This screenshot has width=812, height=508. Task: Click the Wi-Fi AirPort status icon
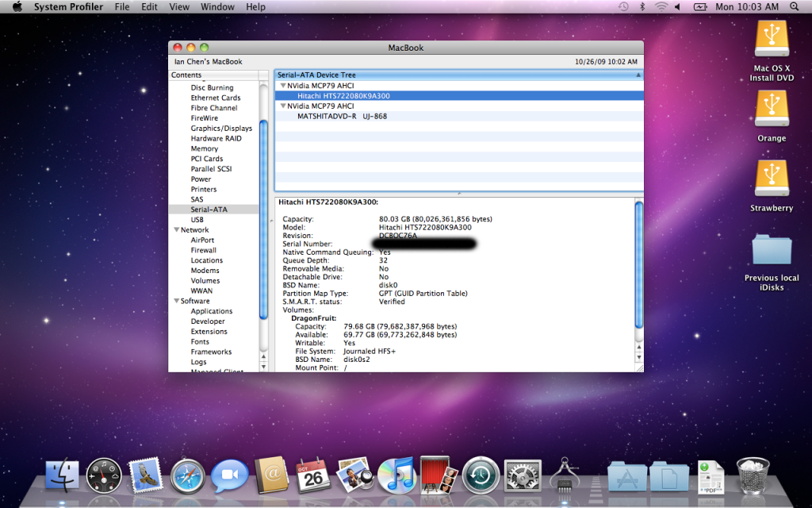[x=661, y=6]
